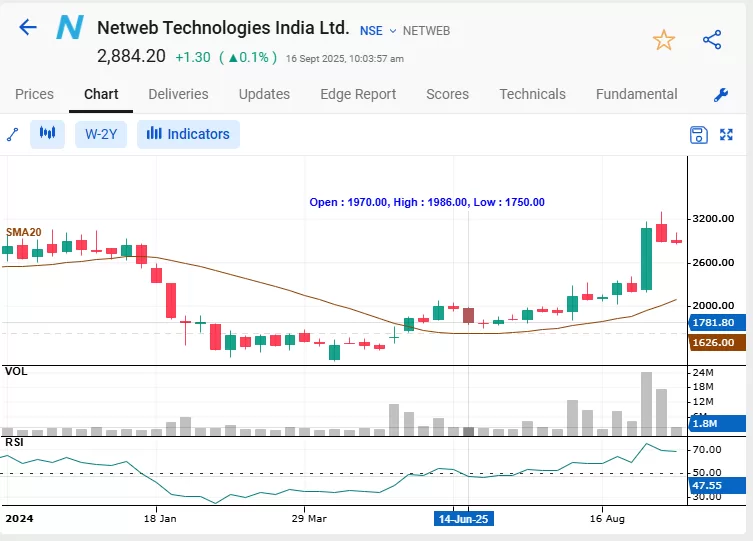
Task: Expand chart to fullscreen
Action: coord(726,134)
